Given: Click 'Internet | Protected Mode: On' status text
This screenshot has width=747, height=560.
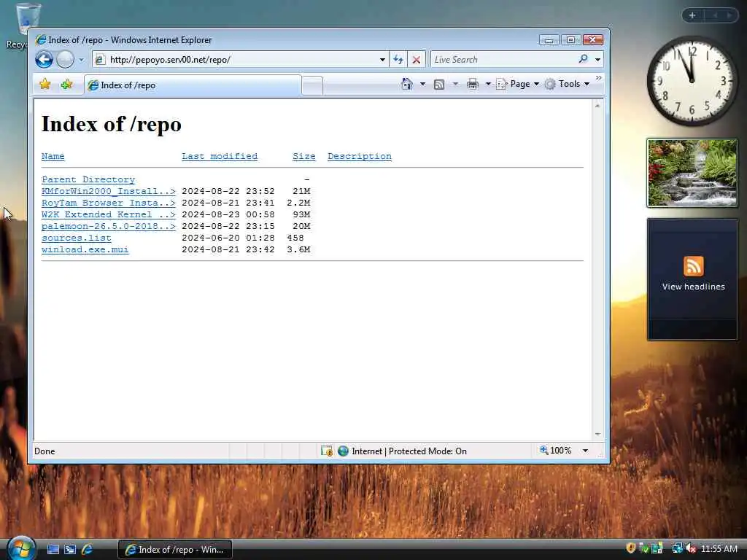Looking at the screenshot, I should pyautogui.click(x=409, y=451).
